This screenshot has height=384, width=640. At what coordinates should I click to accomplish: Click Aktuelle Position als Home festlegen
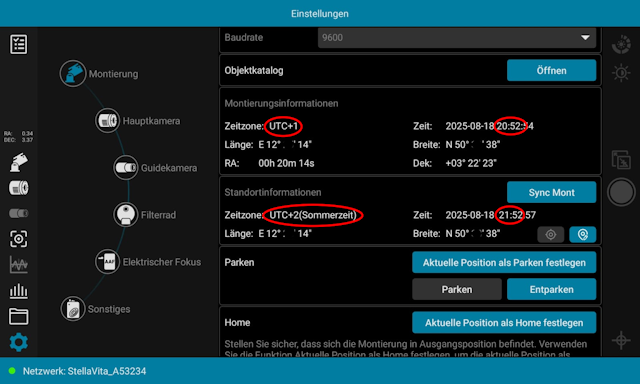pos(504,323)
